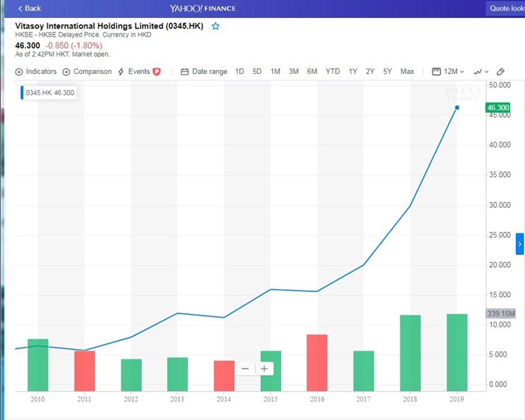
Task: Click the 2016 red volume bar
Action: click(317, 363)
